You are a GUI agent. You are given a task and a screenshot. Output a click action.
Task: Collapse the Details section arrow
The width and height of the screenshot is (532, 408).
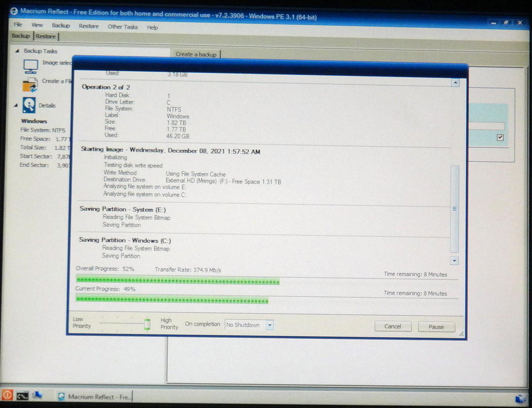click(16, 106)
